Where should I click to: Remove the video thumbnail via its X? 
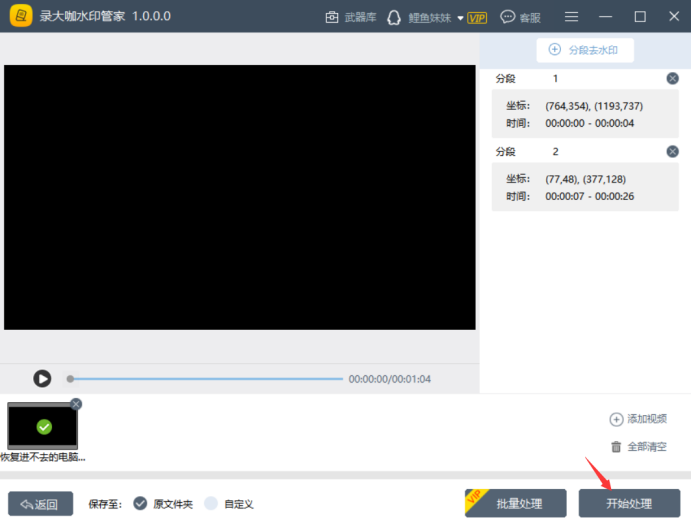[76, 404]
